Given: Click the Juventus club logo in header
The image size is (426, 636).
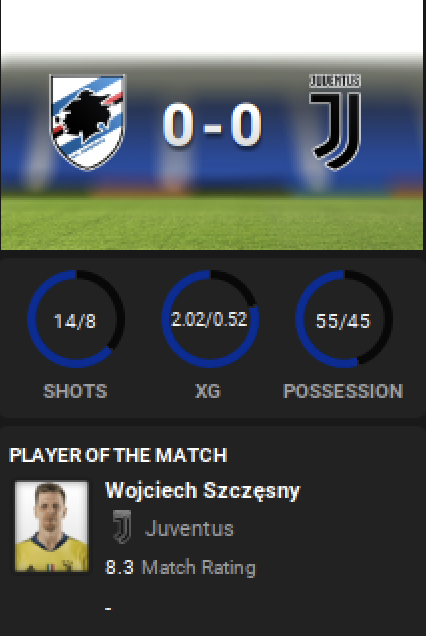Looking at the screenshot, I should [335, 122].
